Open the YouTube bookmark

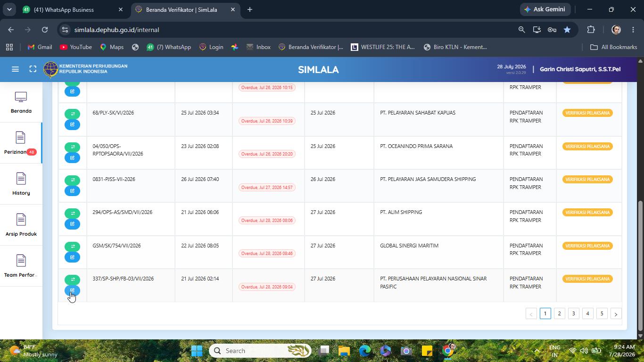(x=75, y=47)
